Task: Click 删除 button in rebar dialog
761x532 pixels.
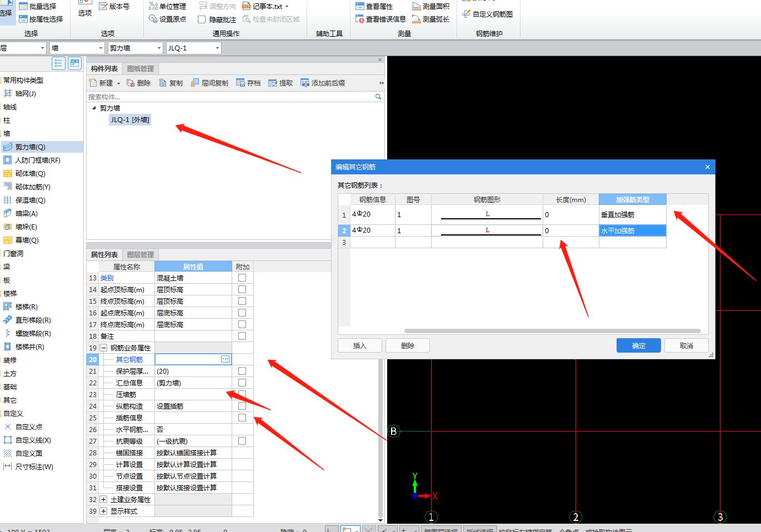Action: pyautogui.click(x=408, y=345)
